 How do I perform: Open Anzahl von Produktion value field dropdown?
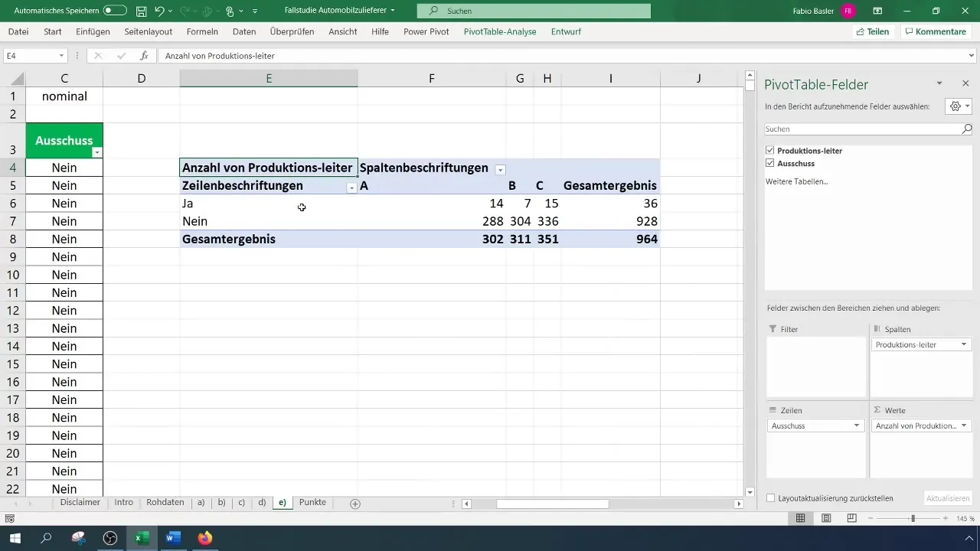coord(964,425)
